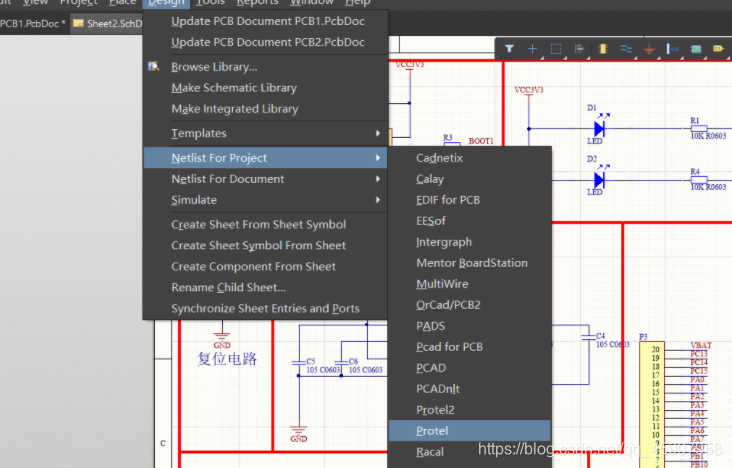732x468 pixels.
Task: Select the PCADnlt netlist format
Action: coord(470,389)
